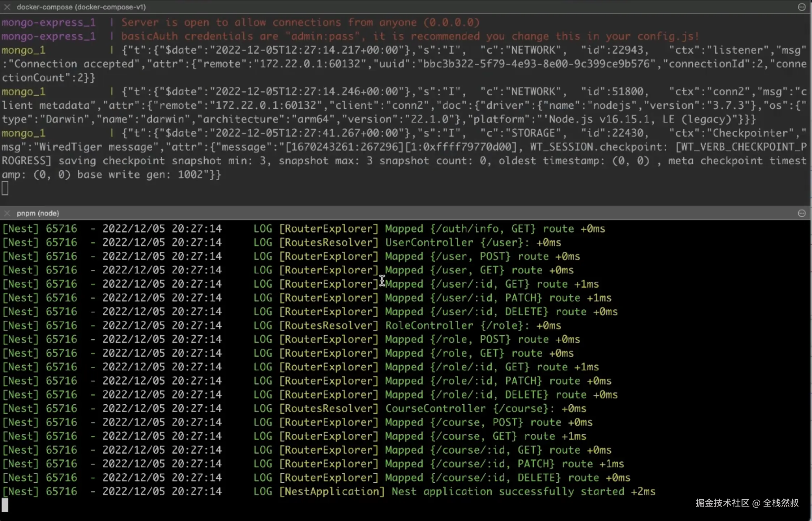
Task: Close the pnpm (node) pane
Action: point(7,213)
